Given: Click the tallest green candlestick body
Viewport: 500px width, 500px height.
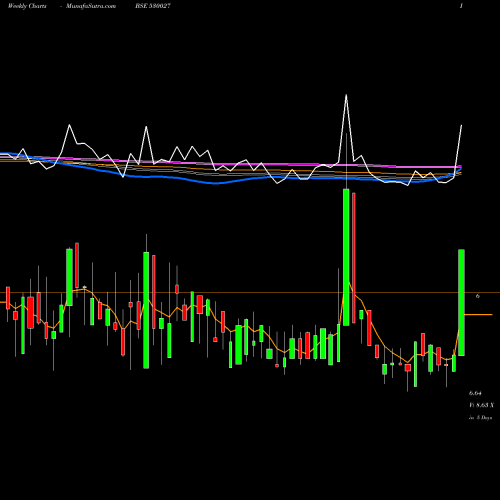Looking at the screenshot, I should coord(346,257).
